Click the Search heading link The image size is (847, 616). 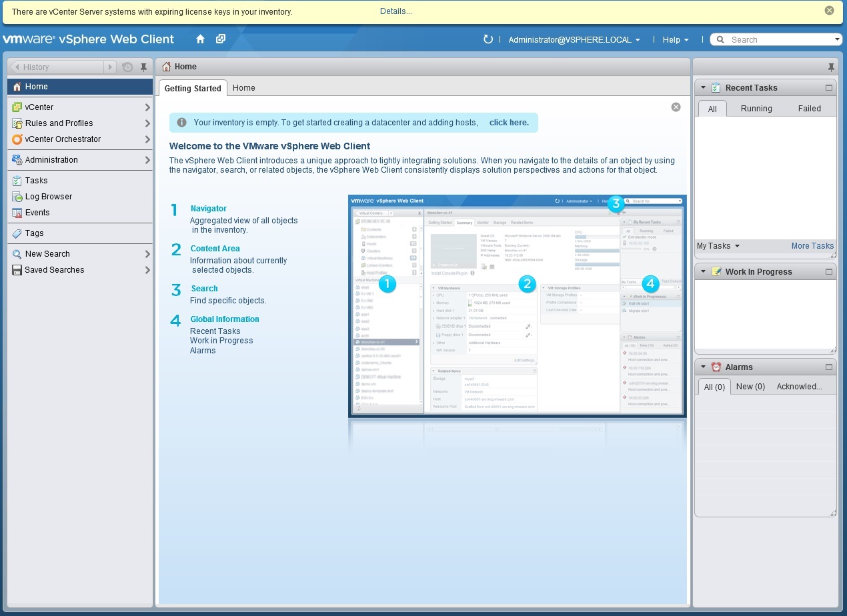pos(204,289)
